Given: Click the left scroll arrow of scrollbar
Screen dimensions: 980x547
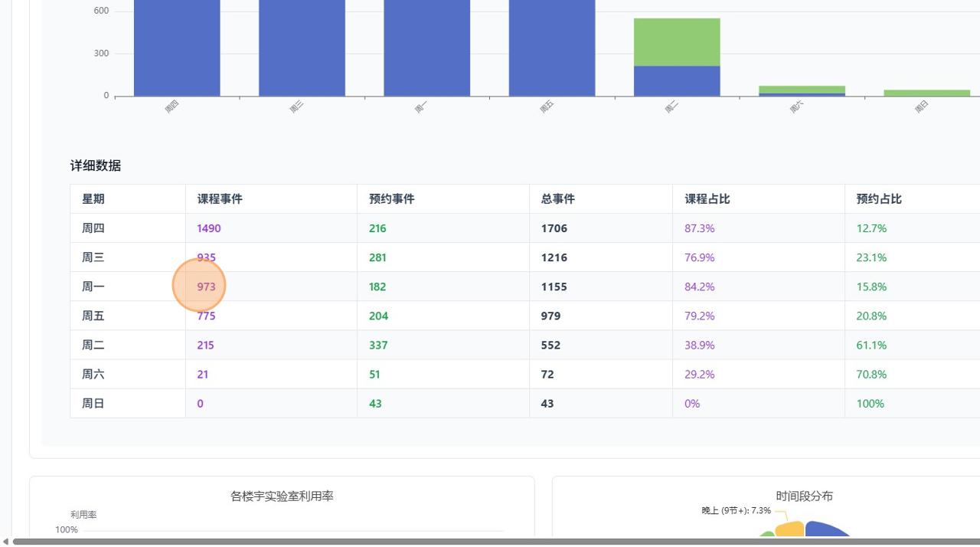Looking at the screenshot, I should [x=6, y=542].
